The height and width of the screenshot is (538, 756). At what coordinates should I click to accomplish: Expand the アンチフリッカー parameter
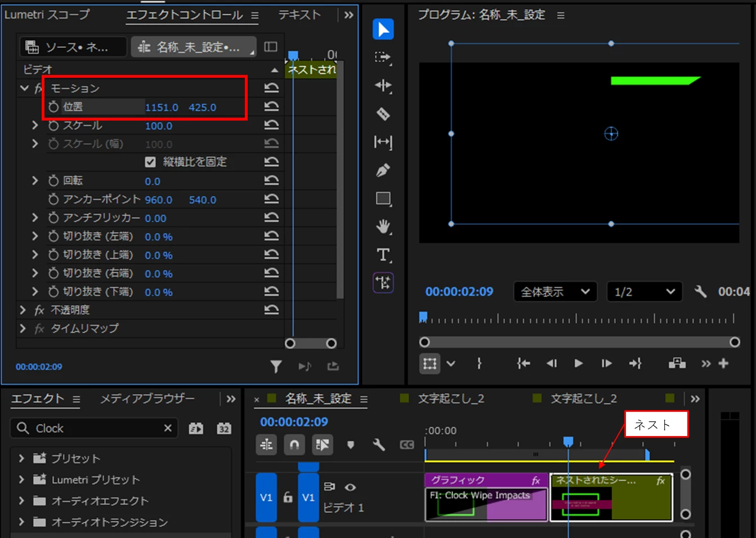(x=35, y=217)
